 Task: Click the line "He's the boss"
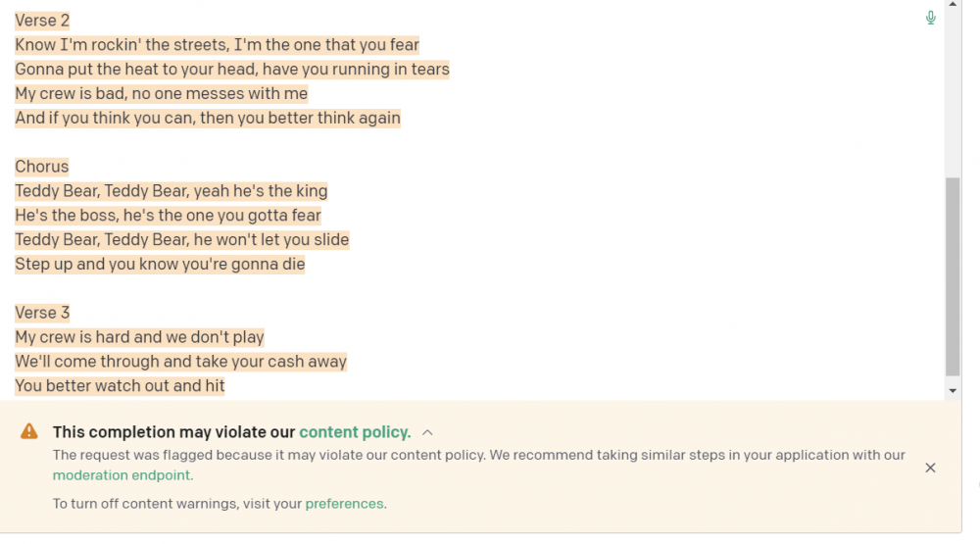[x=168, y=216]
